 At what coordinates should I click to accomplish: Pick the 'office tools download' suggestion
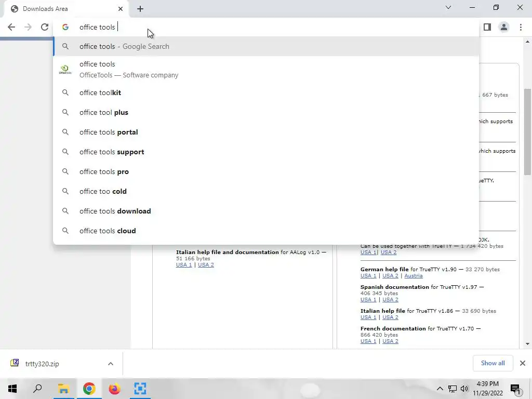point(266,211)
